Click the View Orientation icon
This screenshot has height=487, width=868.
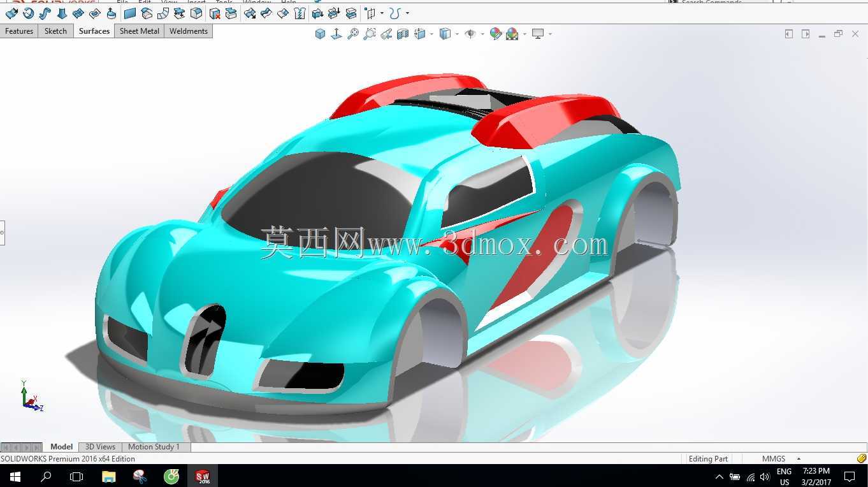coord(419,34)
